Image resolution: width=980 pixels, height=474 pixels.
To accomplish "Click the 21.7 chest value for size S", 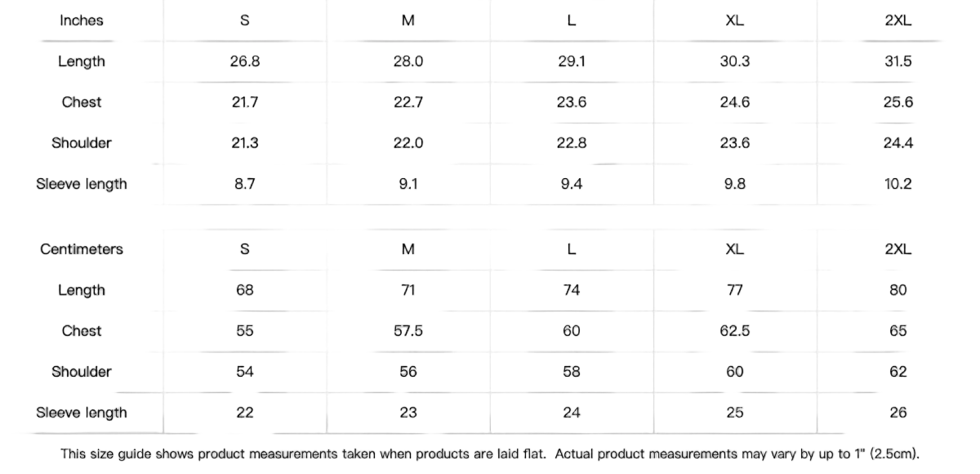I will (x=245, y=102).
